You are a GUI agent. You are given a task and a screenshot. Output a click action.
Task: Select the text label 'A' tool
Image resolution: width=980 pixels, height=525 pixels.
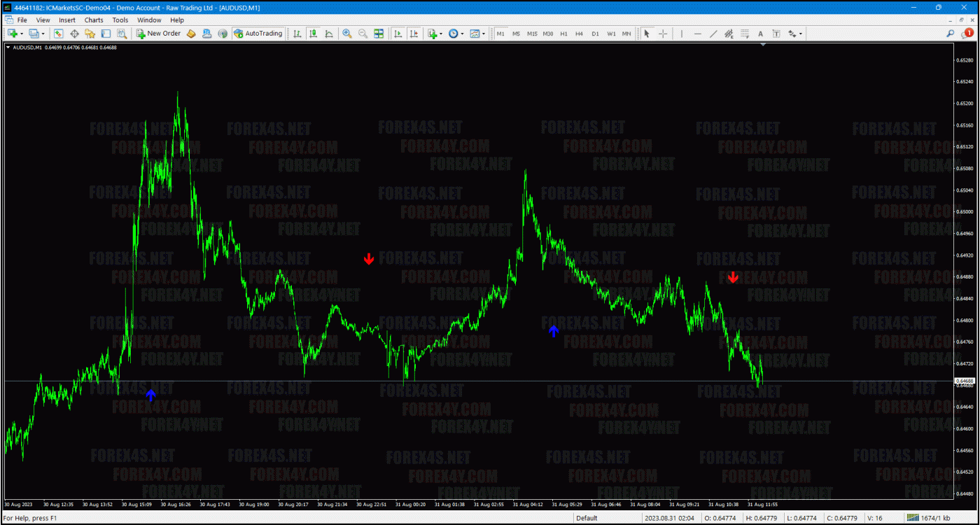pyautogui.click(x=761, y=34)
